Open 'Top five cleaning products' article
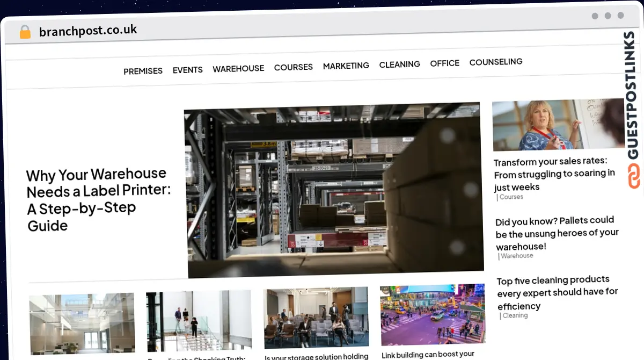 pyautogui.click(x=558, y=293)
